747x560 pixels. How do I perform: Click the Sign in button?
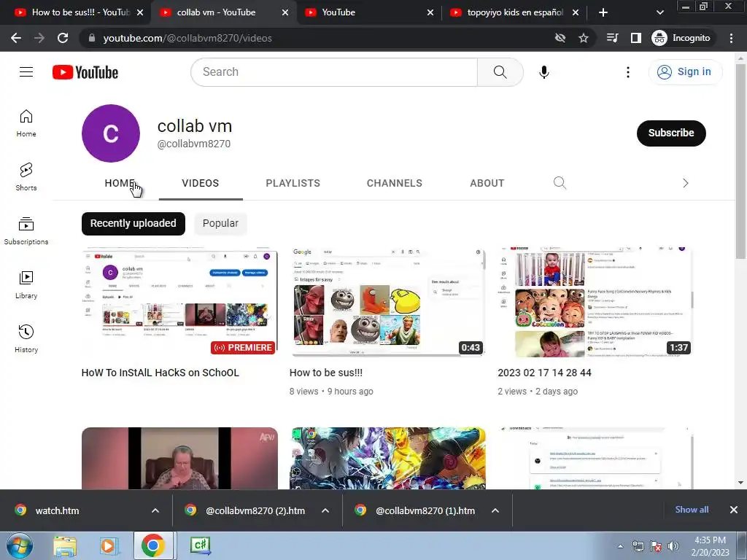tap(685, 72)
